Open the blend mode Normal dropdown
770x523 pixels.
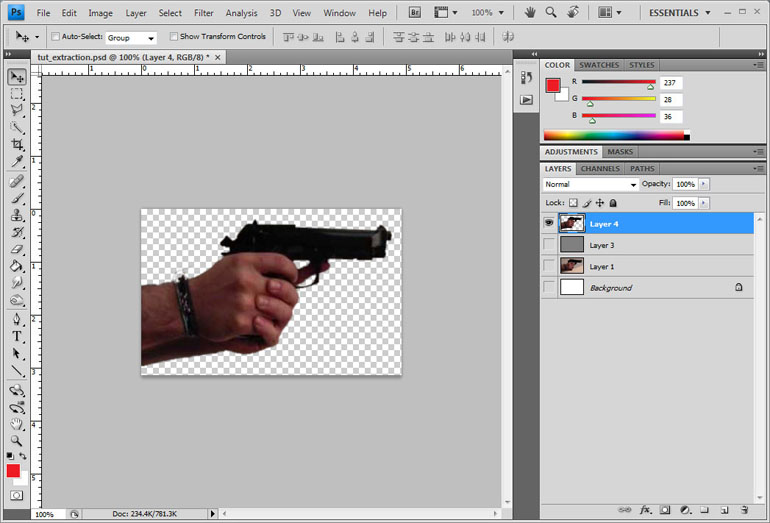coord(590,184)
